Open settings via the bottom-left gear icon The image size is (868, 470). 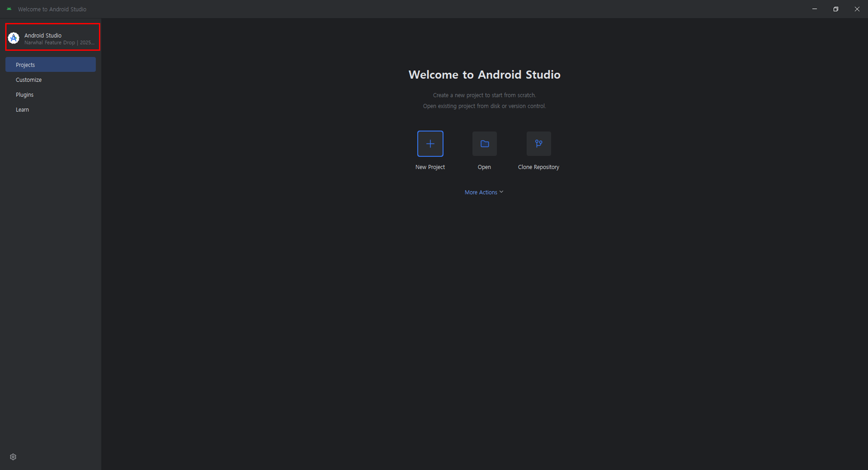[x=13, y=457]
